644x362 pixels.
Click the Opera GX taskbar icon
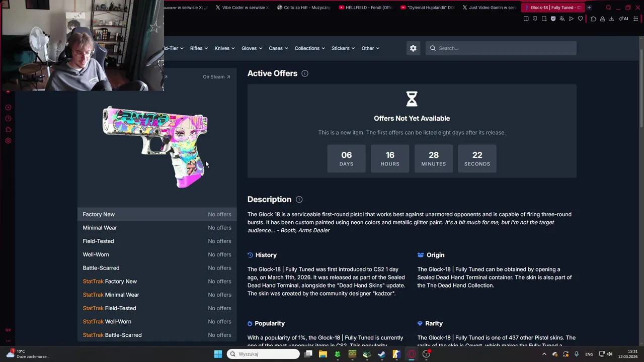click(x=412, y=354)
